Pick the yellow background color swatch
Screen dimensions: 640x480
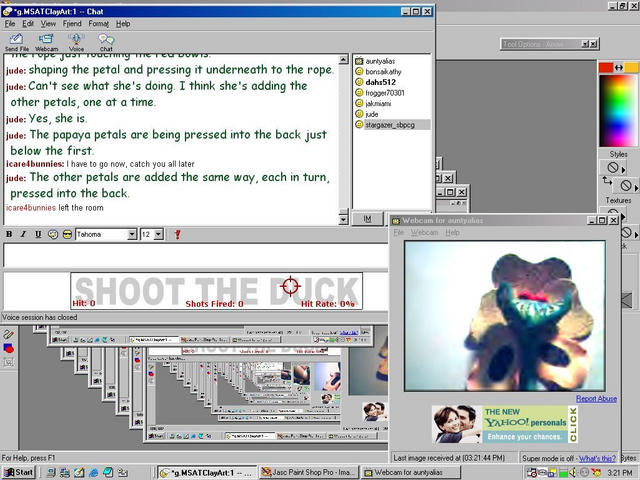pyautogui.click(x=631, y=68)
